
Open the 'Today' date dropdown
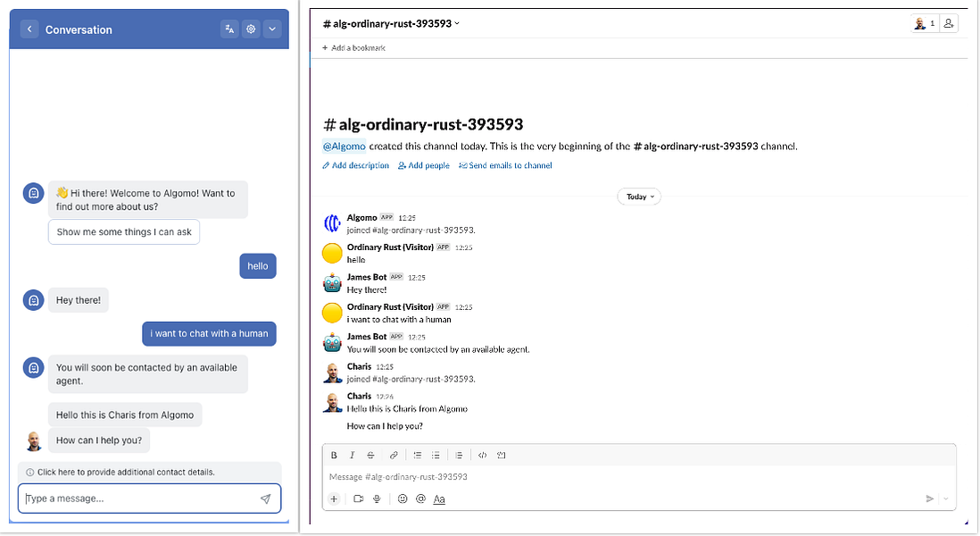tap(639, 197)
